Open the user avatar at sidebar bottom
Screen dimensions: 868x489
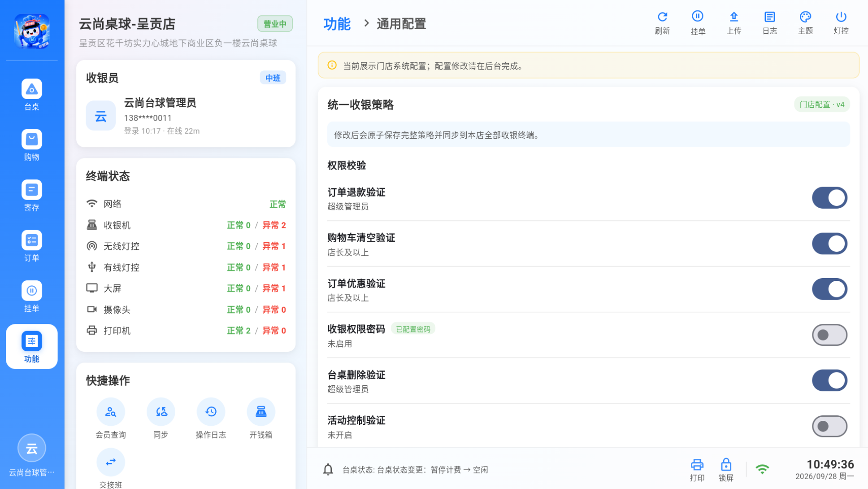(31, 448)
